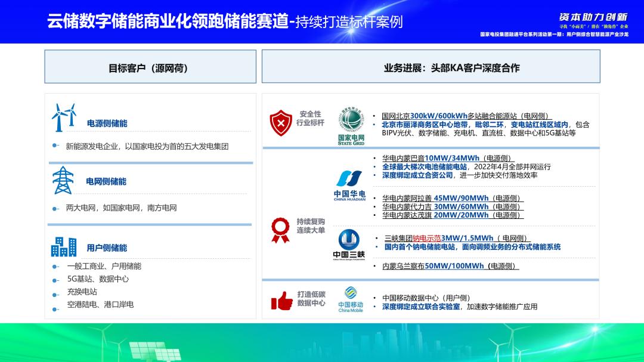This screenshot has width=644, height=362.
Task: Click the 打造低碳数据中心 label
Action: pos(311,299)
